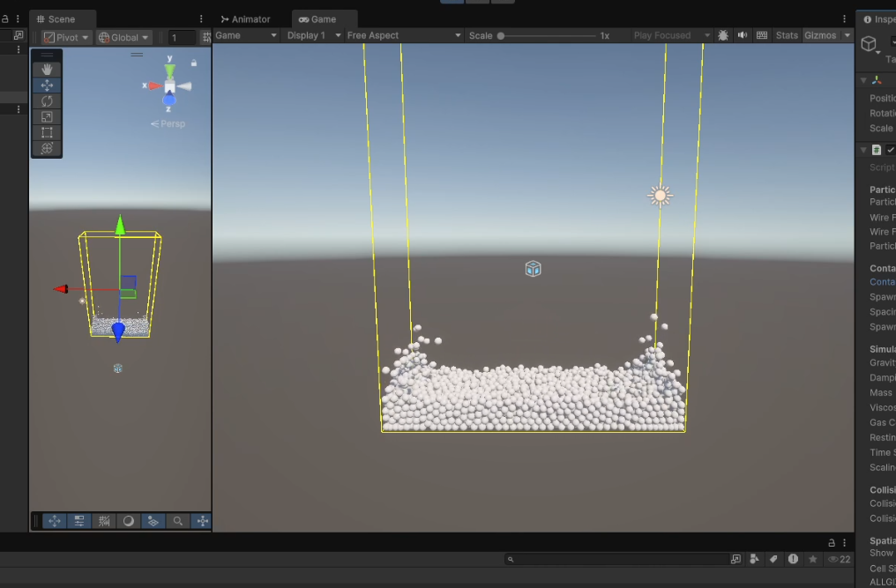This screenshot has width=896, height=588.
Task: Open the GameObject cube icon picker in Inspector
Action: pos(870,45)
